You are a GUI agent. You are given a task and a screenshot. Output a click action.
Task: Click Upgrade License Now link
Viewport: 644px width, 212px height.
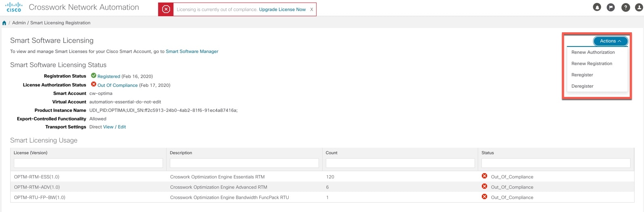(x=282, y=9)
